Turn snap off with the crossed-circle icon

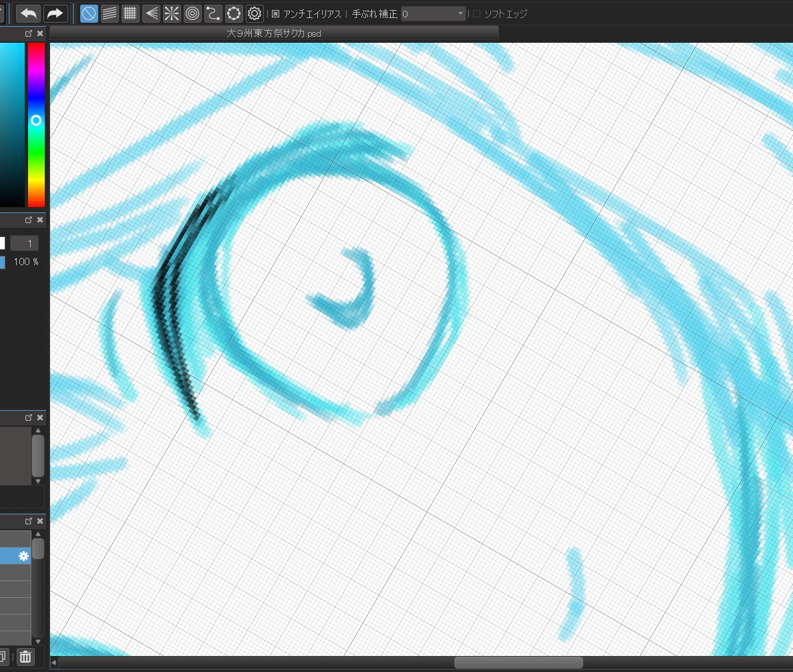point(89,13)
